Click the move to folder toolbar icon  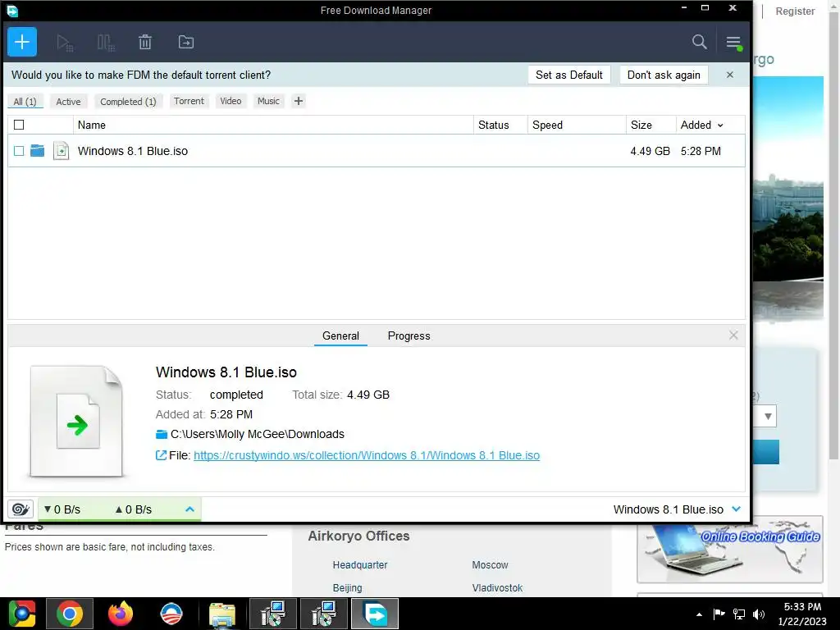pyautogui.click(x=186, y=42)
